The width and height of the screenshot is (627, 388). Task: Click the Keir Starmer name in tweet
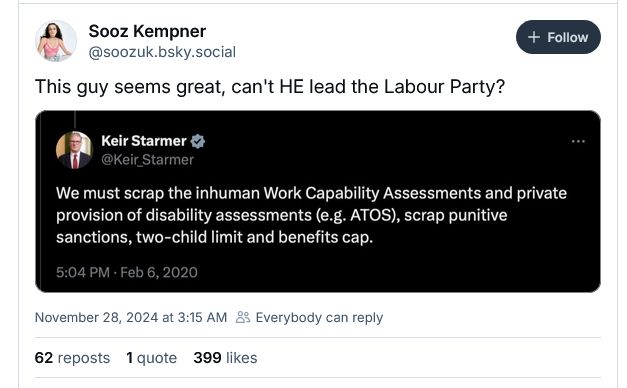(144, 141)
